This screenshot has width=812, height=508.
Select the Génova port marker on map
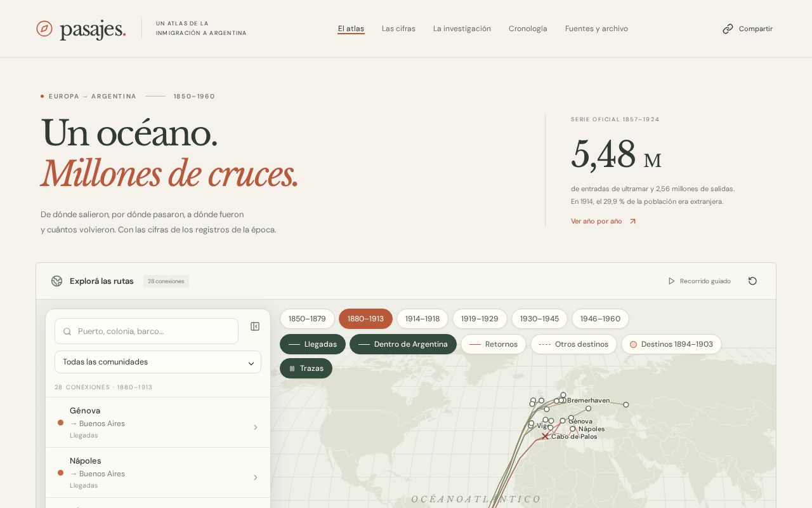[563, 420]
